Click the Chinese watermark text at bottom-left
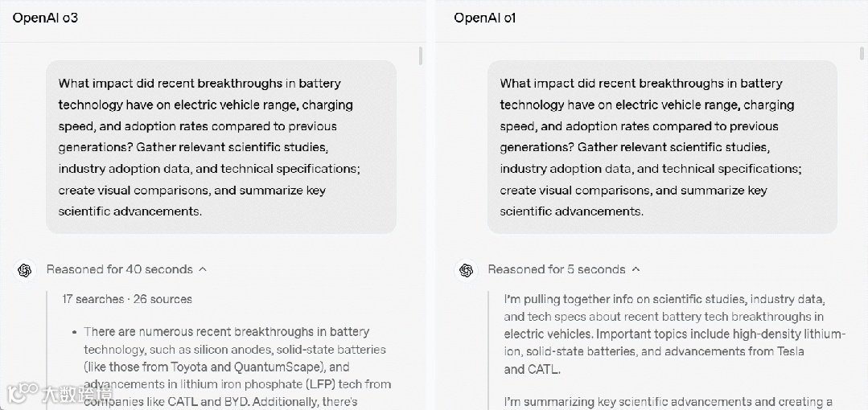868x410 pixels. (77, 394)
